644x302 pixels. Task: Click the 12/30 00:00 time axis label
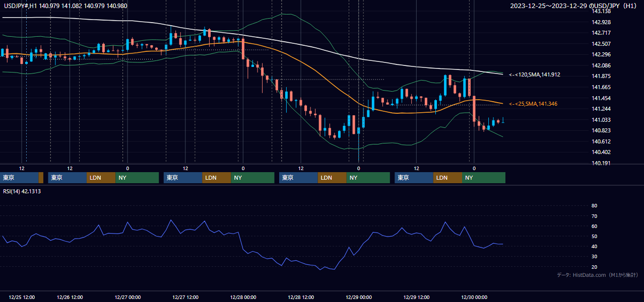click(x=474, y=297)
